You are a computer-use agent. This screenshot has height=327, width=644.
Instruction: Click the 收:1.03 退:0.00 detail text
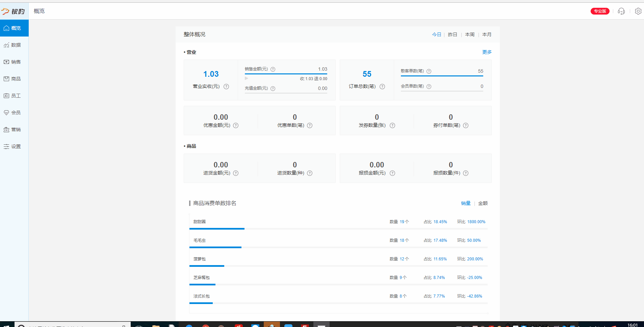tap(313, 79)
